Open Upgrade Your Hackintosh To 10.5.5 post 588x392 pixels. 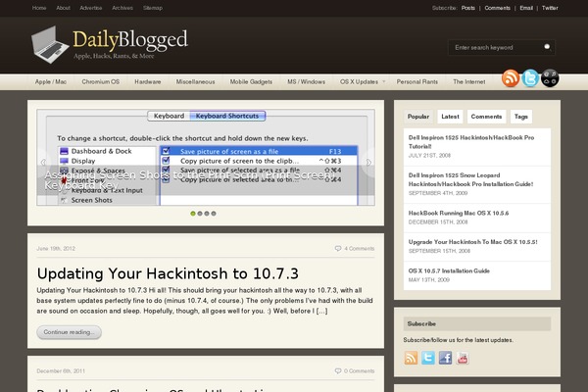(473, 242)
